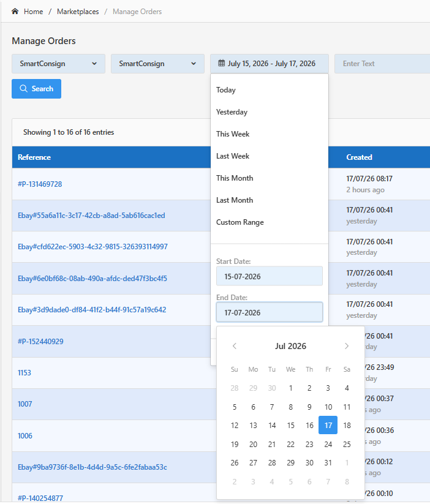This screenshot has width=430, height=504.
Task: Sort by the Created column header
Action: (359, 157)
